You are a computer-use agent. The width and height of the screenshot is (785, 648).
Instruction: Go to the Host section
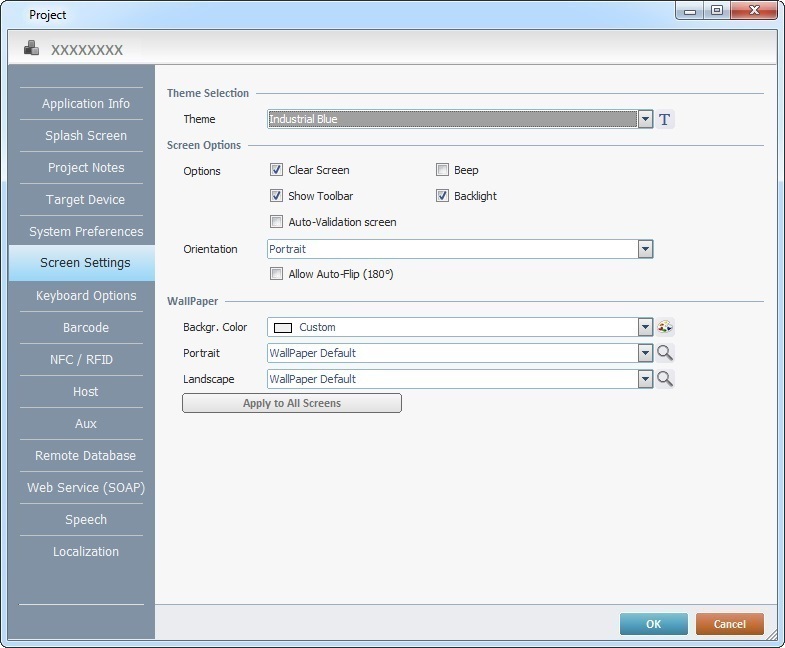click(x=86, y=392)
